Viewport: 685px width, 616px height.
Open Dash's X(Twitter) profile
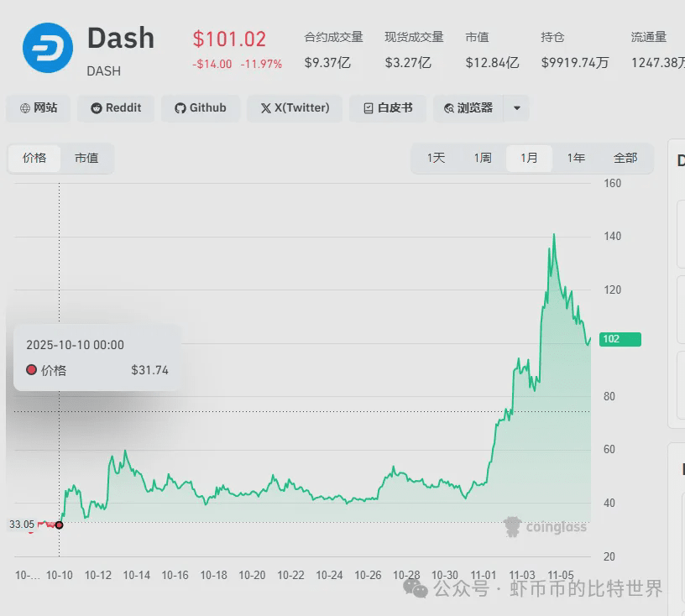294,108
